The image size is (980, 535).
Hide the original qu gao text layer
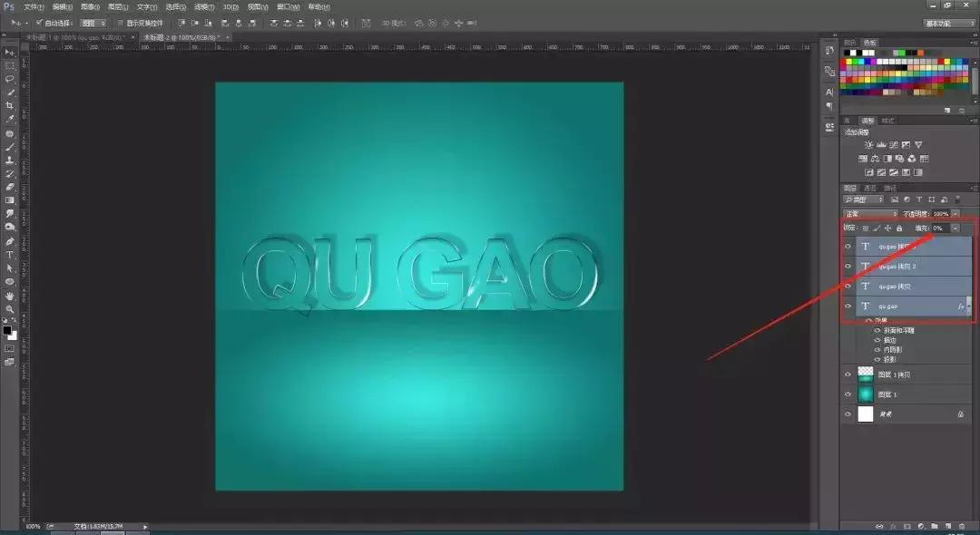[x=848, y=306]
